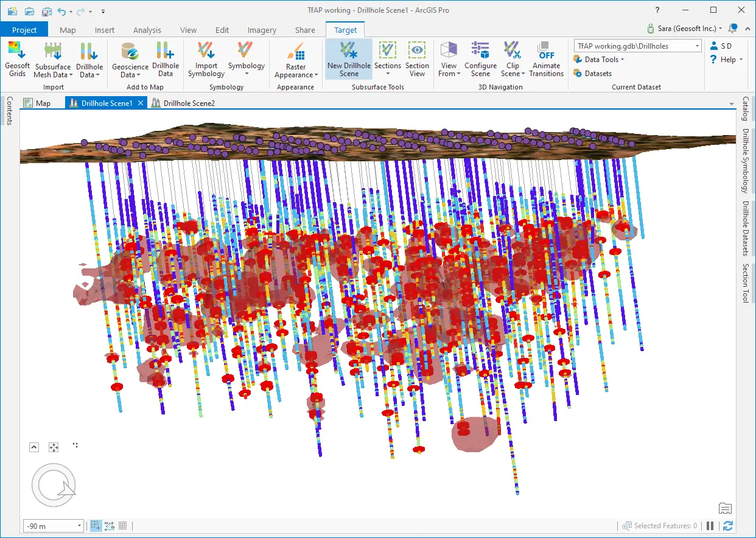Switch to the View ribbon tab
756x538 pixels.
(188, 30)
